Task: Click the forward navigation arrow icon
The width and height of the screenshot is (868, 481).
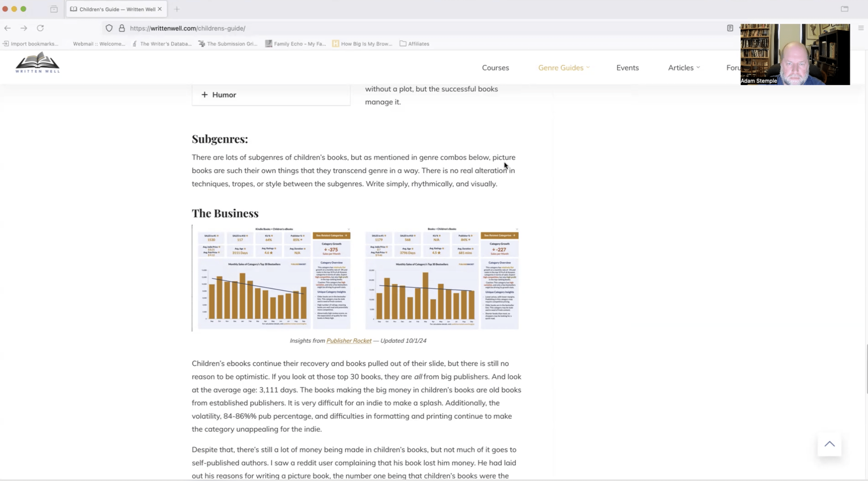Action: (x=24, y=28)
